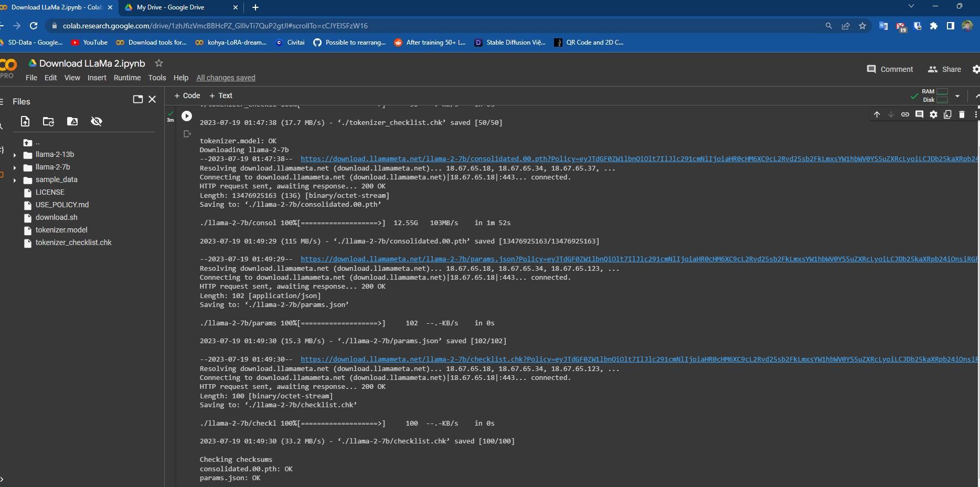980x487 pixels.
Task: Open Civitai bookmark
Action: click(290, 43)
